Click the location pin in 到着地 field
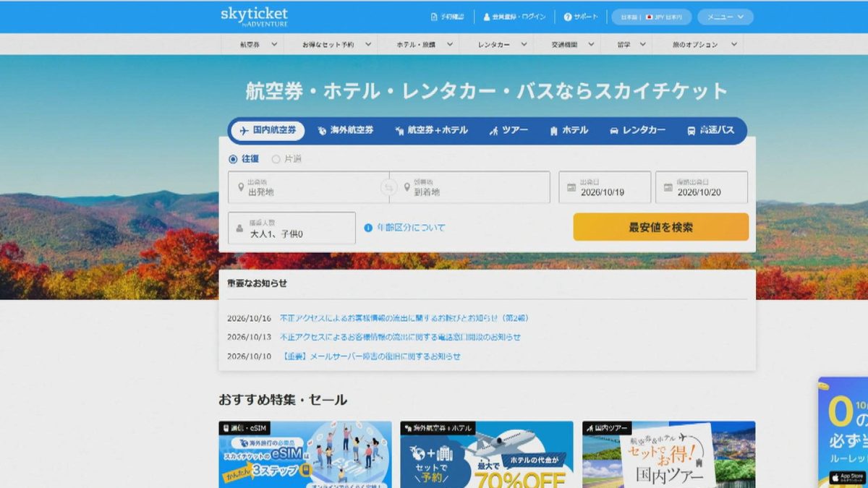The height and width of the screenshot is (488, 868). [x=407, y=187]
